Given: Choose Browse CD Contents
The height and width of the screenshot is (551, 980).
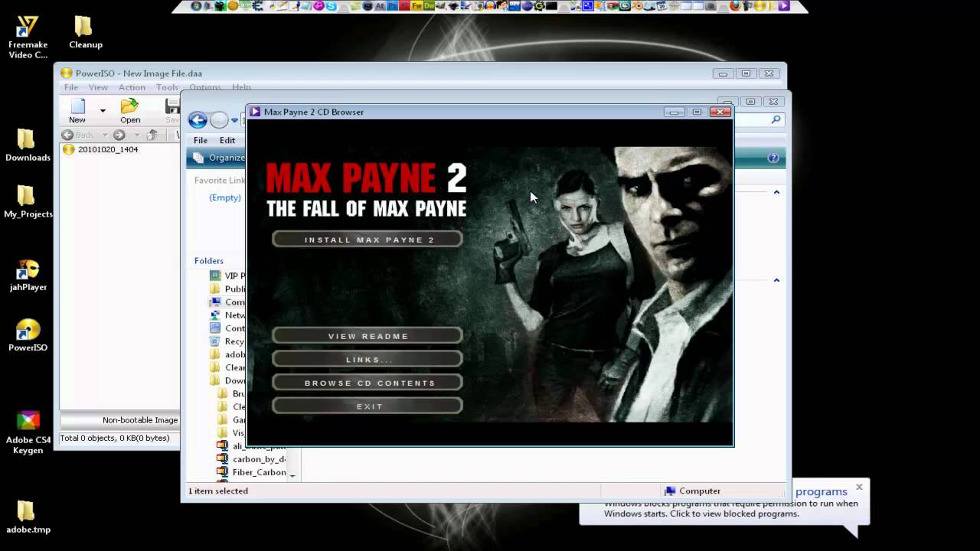Looking at the screenshot, I should [x=367, y=383].
